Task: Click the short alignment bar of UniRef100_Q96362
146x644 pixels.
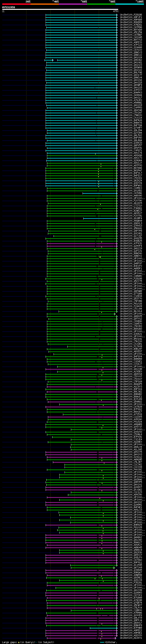Action: [49, 60]
